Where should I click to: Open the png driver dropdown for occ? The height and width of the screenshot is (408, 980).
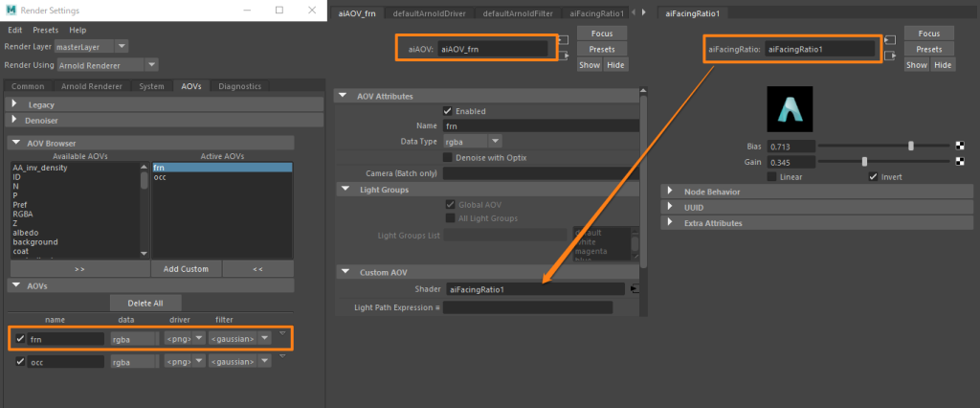185,362
